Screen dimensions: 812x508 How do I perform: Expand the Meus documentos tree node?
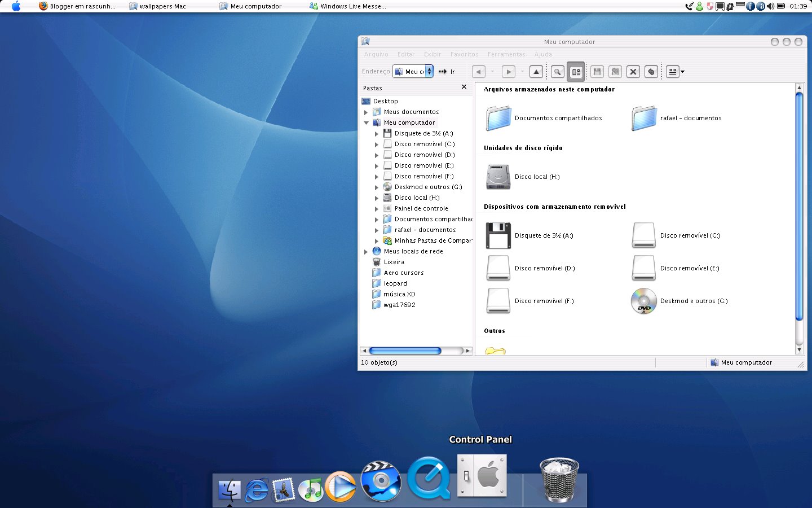[x=366, y=112]
